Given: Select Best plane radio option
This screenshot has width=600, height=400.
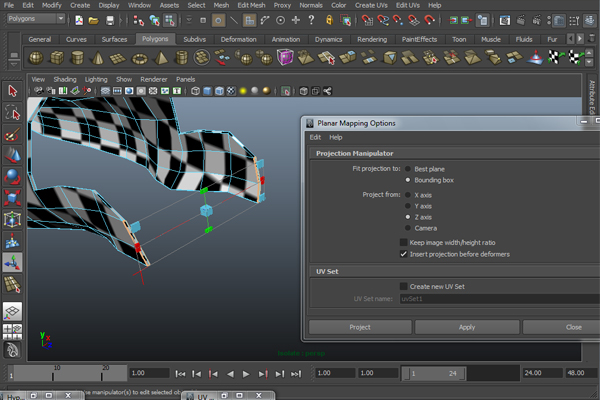Looking at the screenshot, I should (x=408, y=169).
